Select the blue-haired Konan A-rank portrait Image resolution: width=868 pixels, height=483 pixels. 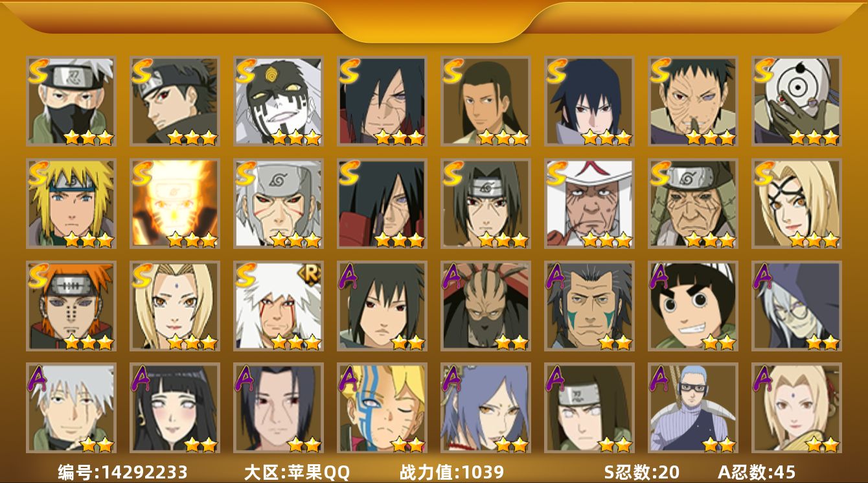click(486, 408)
